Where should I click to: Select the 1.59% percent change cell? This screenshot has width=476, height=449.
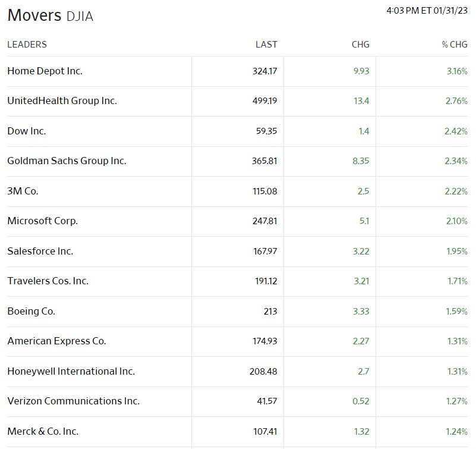click(456, 312)
